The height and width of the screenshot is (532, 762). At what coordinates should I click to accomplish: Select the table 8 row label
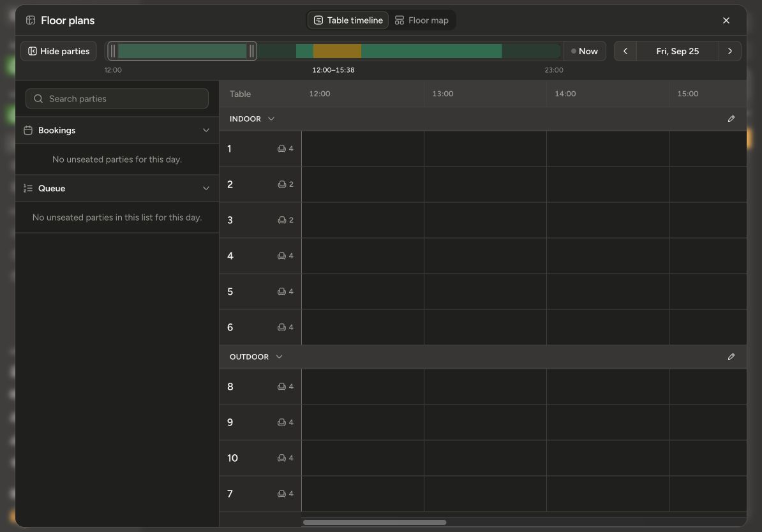pyautogui.click(x=230, y=387)
